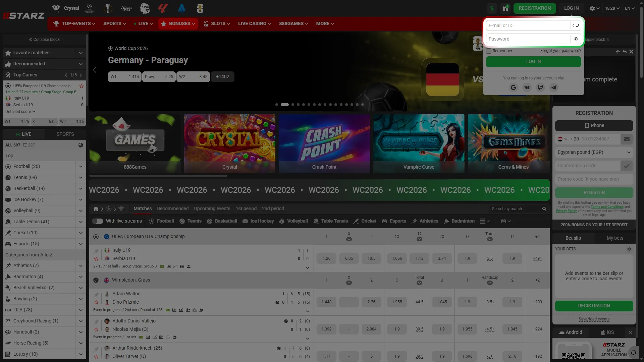
Task: Click the Collapse block link on left
Action: [x=44, y=40]
